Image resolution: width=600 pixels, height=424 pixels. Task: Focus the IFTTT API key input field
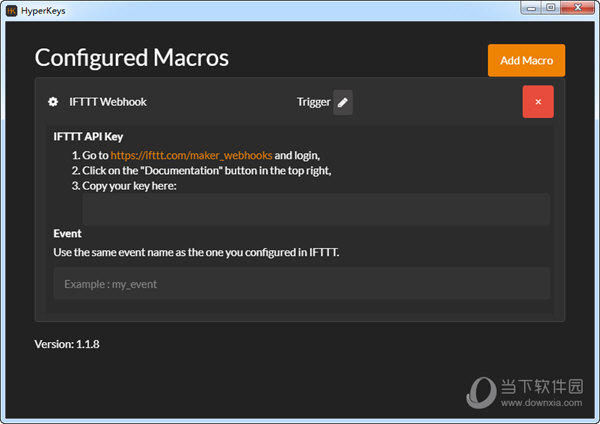316,209
